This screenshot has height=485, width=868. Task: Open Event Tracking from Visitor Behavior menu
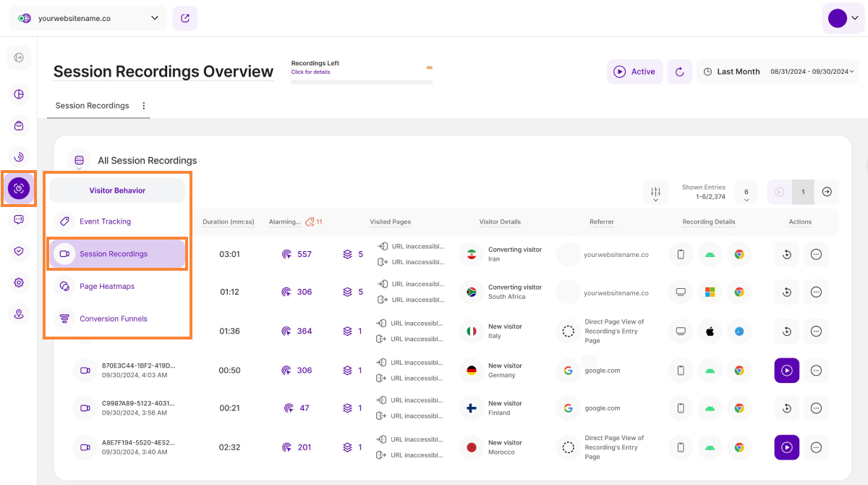click(x=105, y=222)
